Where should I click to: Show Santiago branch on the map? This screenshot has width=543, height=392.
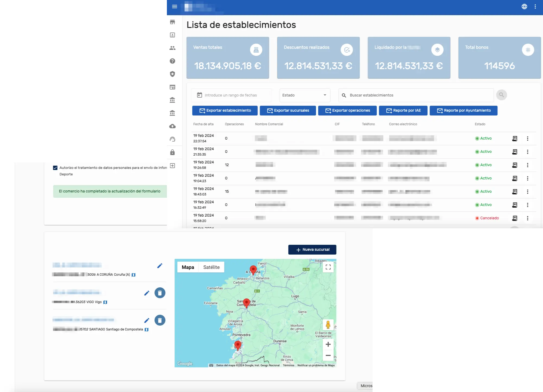click(x=147, y=329)
